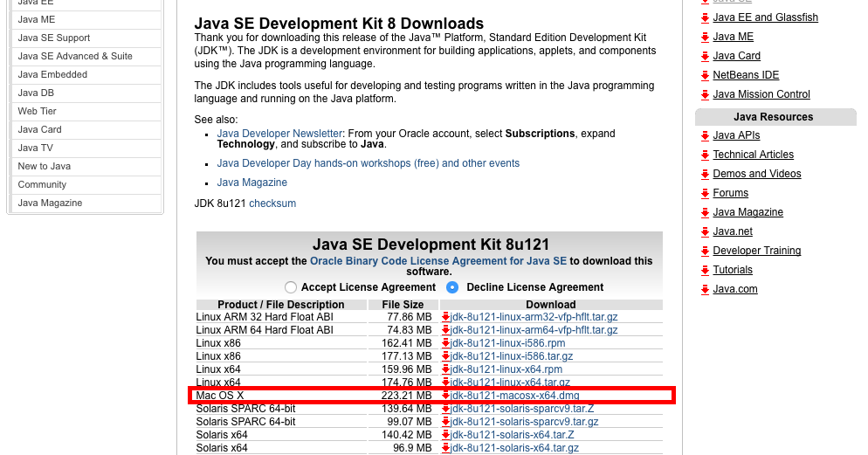Click red arrow icon beside NetBeans IDE
Viewport: 868px width, 455px height.
tap(705, 76)
